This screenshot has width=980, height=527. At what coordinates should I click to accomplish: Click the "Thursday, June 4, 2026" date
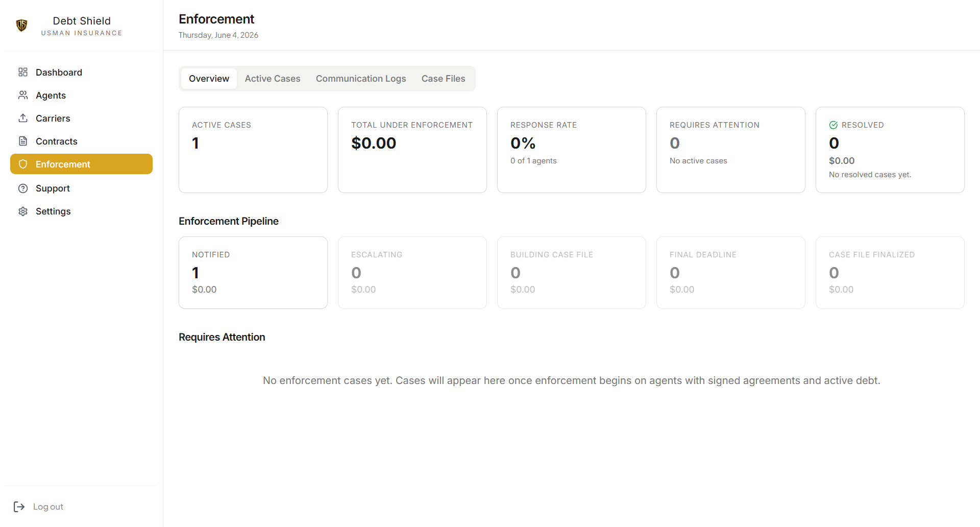pos(218,35)
